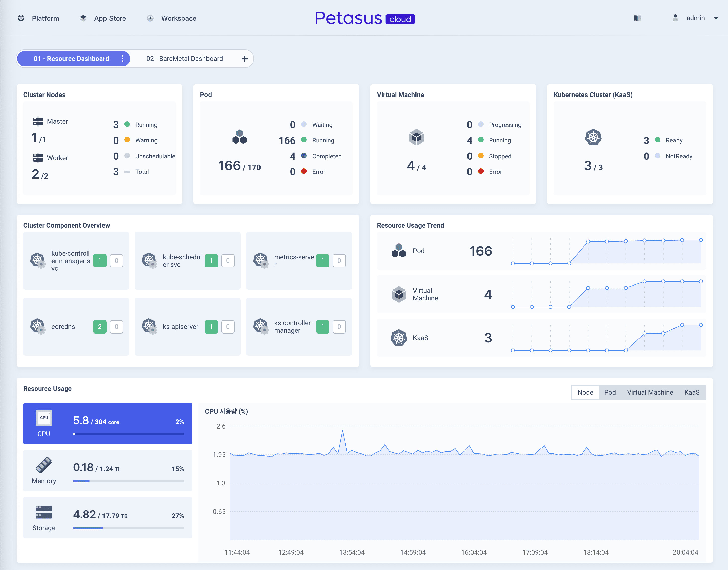Click Pod icon in Resource Usage Trend
The width and height of the screenshot is (728, 570).
(399, 251)
